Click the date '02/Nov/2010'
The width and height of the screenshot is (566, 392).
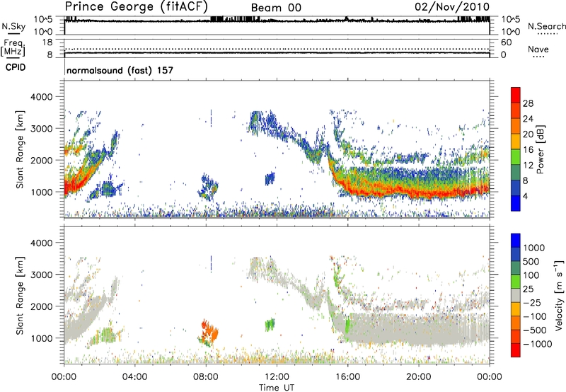[452, 7]
